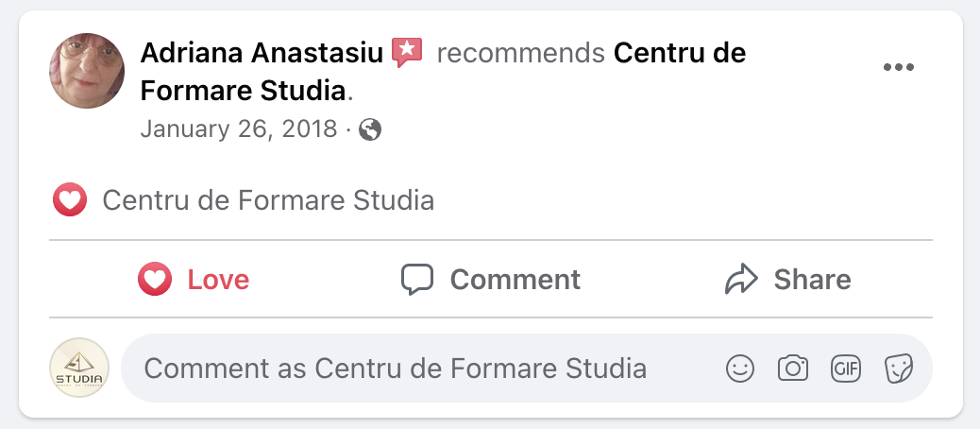
Task: Open the emoji picker smiley icon
Action: point(740,369)
